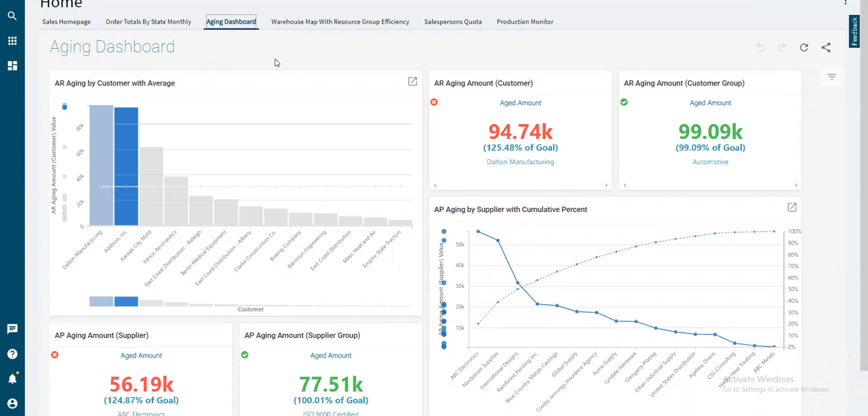The height and width of the screenshot is (416, 868).
Task: Click (124.87% of Goal) text
Action: 141,400
